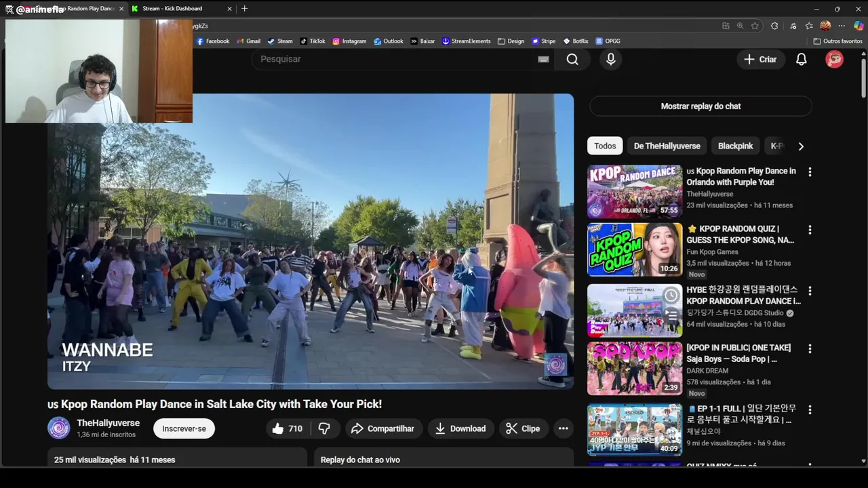Open options for Saja Boys Soda Pop video
This screenshot has width=868, height=488.
click(x=809, y=348)
